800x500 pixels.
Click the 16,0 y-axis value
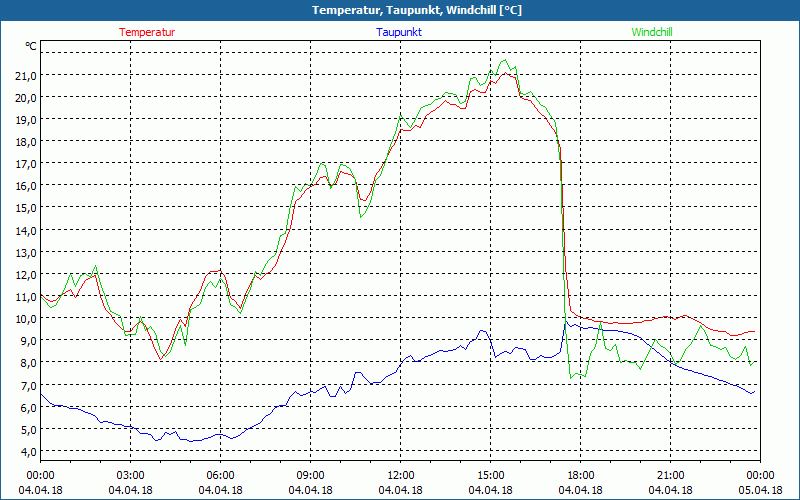(x=27, y=186)
